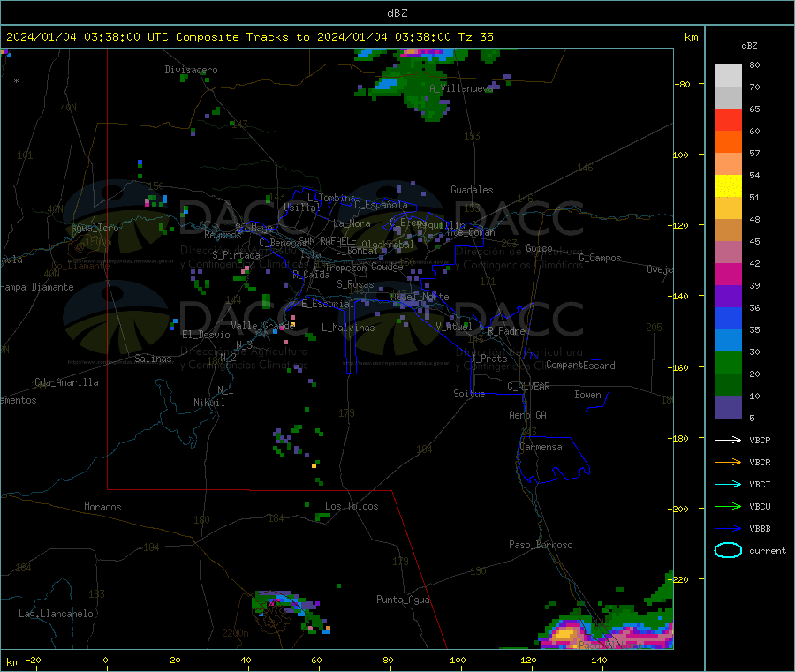Click the 'S_Rosas' map label
Screen dimensions: 795x672
[355, 284]
